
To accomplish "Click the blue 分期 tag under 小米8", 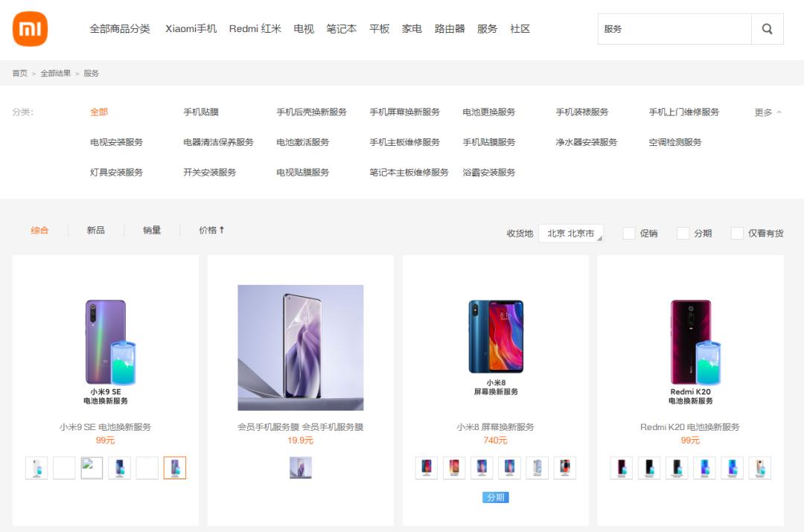I will 496,497.
